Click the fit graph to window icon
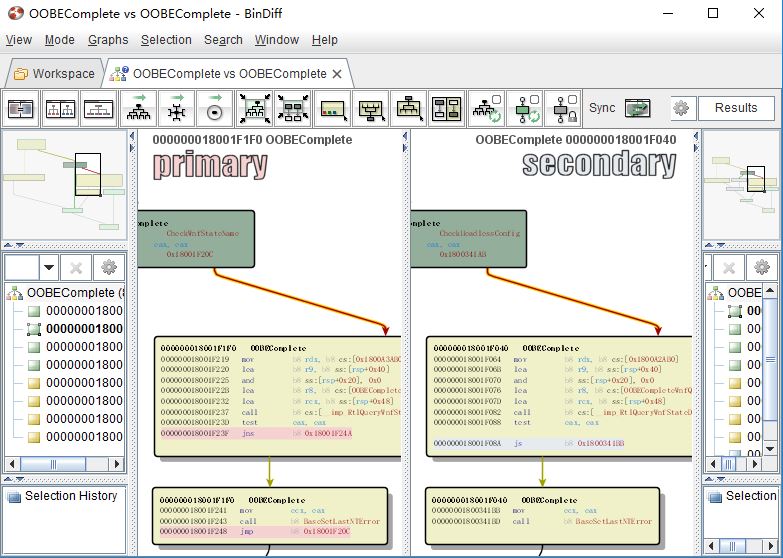783x558 pixels. (x=254, y=108)
